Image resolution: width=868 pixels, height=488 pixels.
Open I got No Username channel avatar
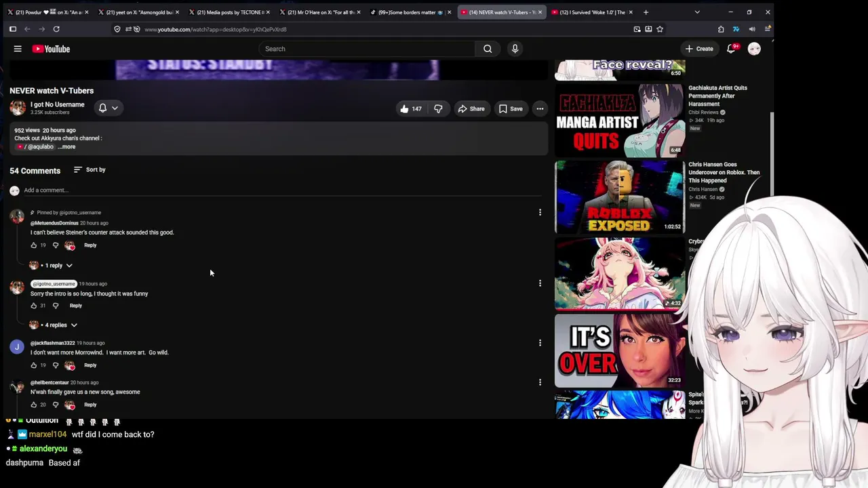coord(18,108)
